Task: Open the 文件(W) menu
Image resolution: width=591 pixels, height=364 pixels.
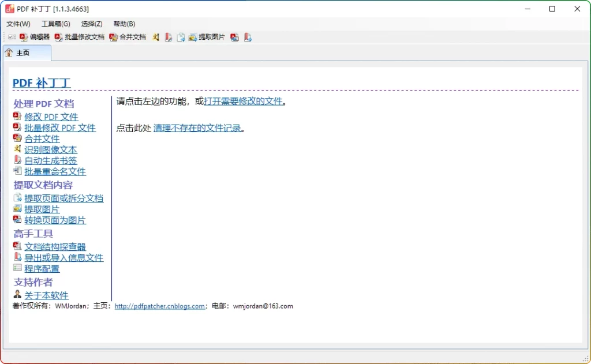Action: tap(18, 24)
